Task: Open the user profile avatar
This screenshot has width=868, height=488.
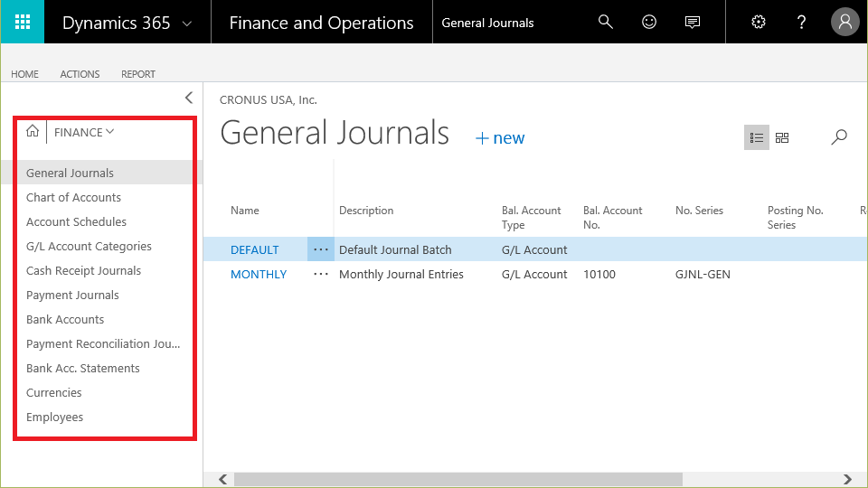Action: 844,22
